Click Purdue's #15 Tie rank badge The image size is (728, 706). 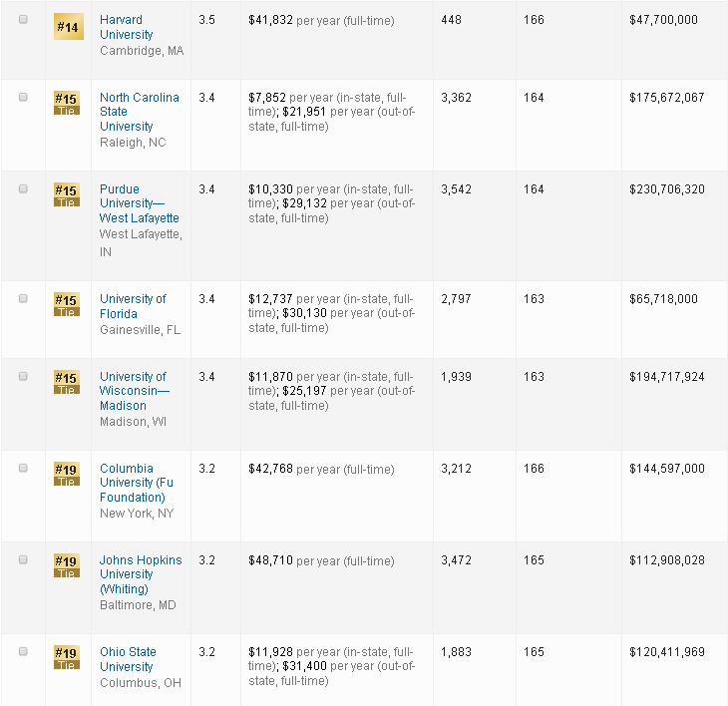point(66,194)
